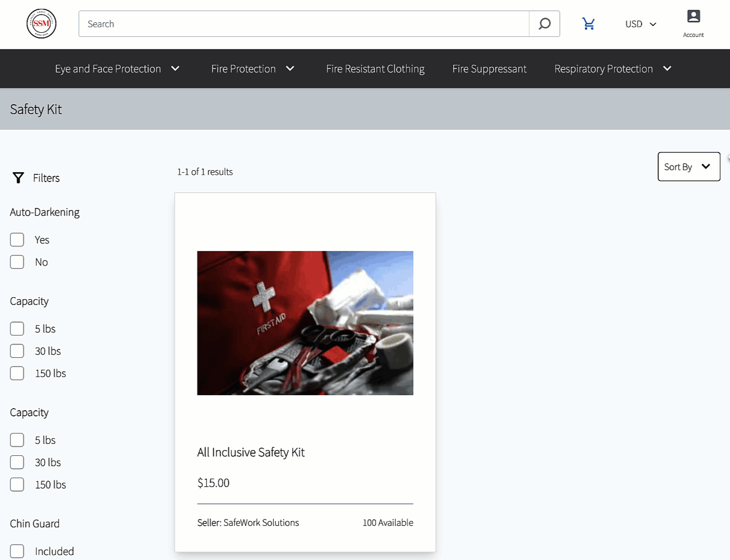Click the magnifying glass search icon

click(x=544, y=24)
